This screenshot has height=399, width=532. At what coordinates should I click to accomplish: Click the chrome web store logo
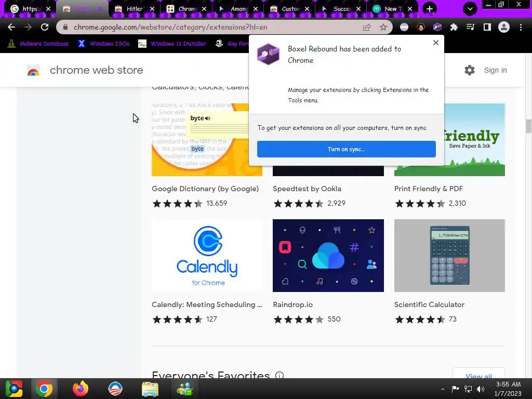coord(33,70)
